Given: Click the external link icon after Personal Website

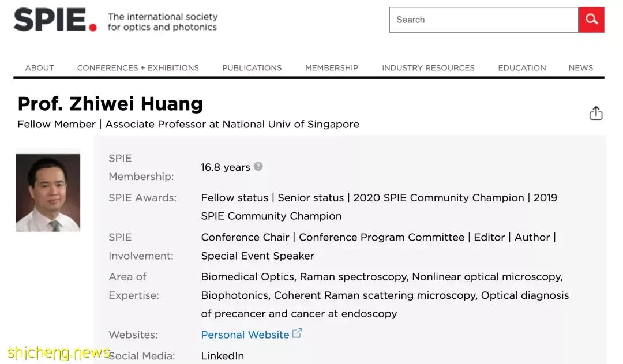Looking at the screenshot, I should (297, 333).
